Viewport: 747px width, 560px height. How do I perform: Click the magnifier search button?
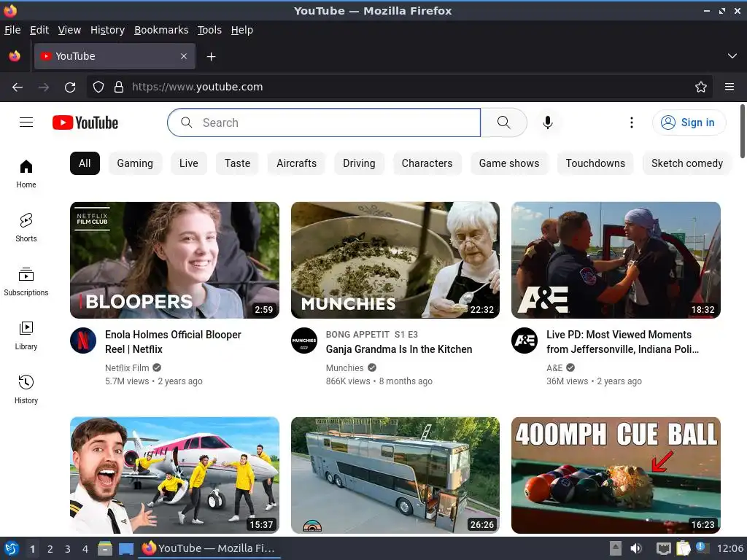click(503, 122)
